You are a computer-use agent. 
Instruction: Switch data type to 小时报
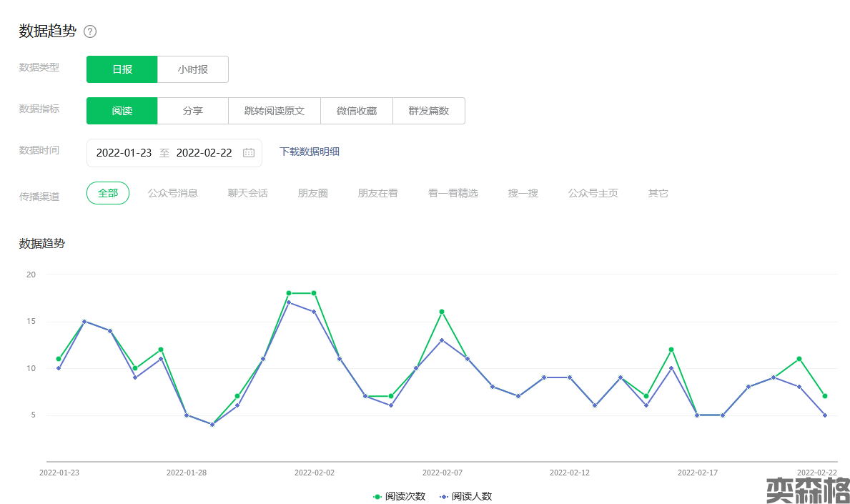point(193,69)
